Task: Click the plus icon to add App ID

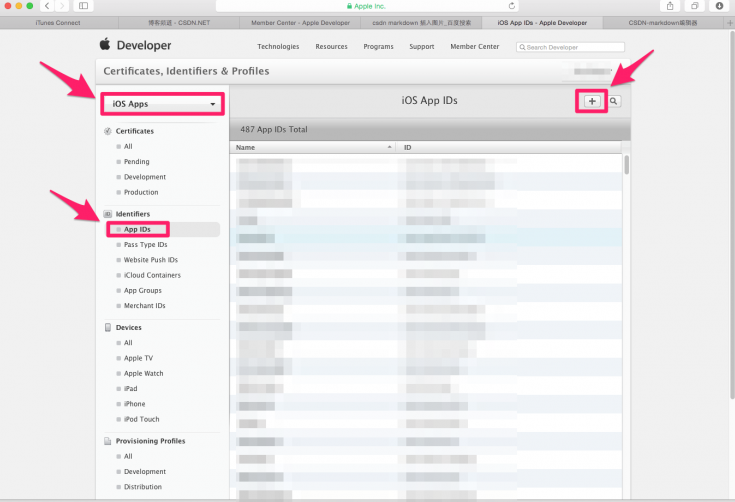Action: pyautogui.click(x=592, y=101)
